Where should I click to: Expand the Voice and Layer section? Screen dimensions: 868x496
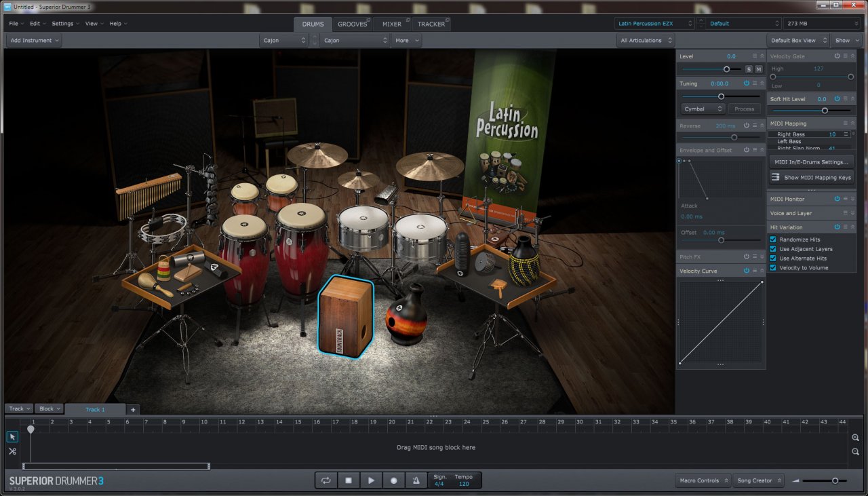(852, 213)
